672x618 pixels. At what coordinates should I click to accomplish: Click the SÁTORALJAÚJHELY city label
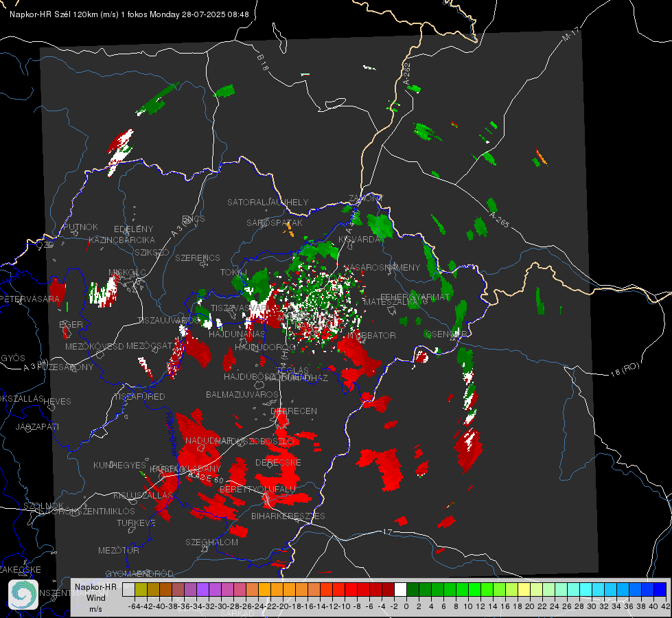(268, 202)
